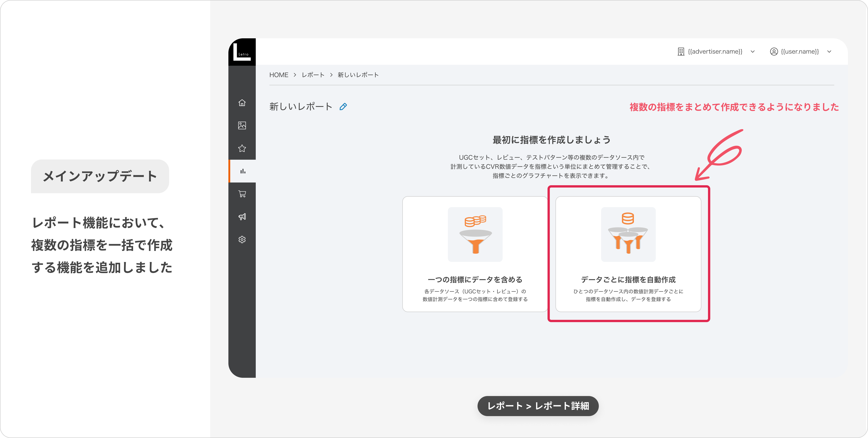Open the home icon in the sidebar

click(242, 103)
